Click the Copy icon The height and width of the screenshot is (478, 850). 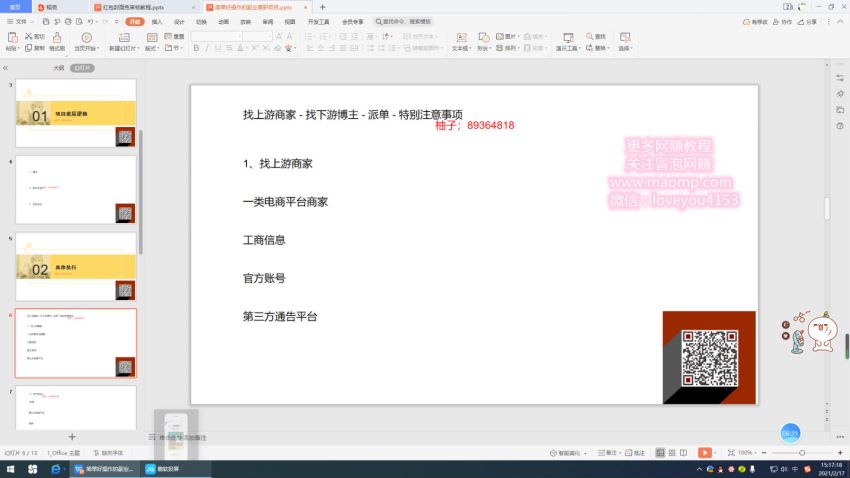pyautogui.click(x=29, y=48)
